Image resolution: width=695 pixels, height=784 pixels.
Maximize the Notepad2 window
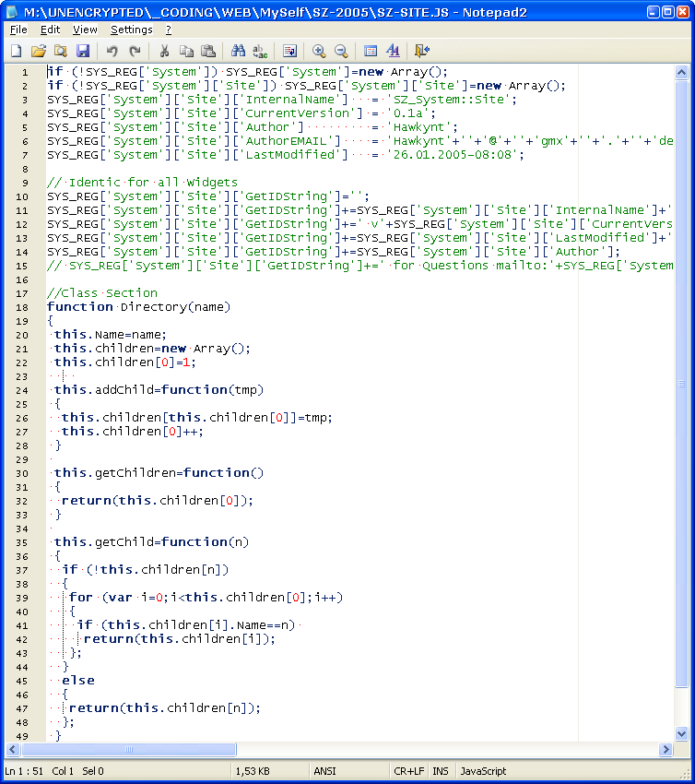tap(668, 12)
